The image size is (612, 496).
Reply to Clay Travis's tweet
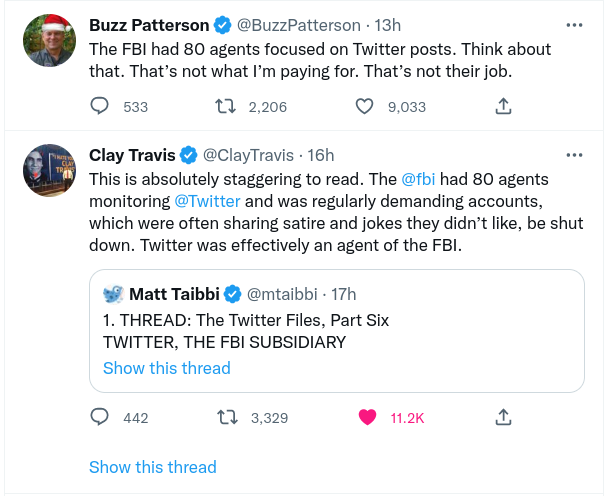pyautogui.click(x=100, y=417)
